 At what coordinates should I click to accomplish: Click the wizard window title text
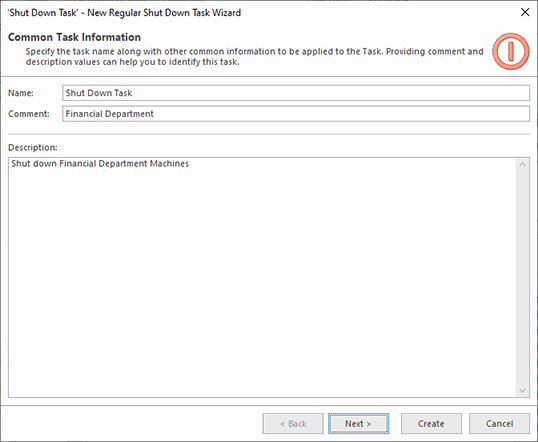pos(124,13)
